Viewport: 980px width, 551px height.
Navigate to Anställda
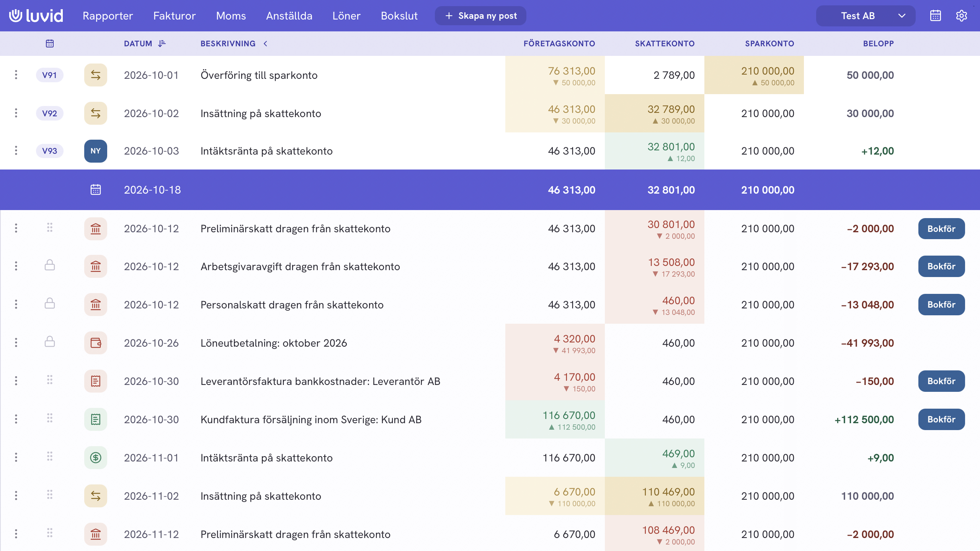289,16
